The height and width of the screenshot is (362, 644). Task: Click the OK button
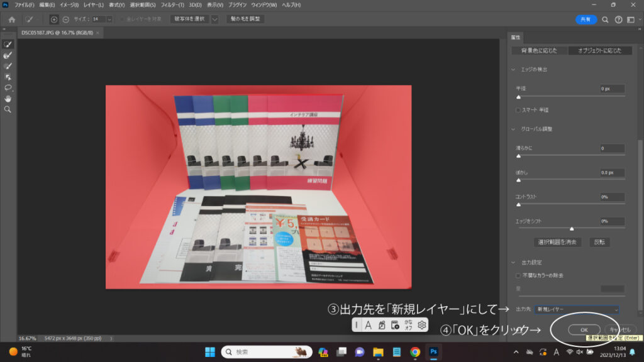(x=584, y=330)
